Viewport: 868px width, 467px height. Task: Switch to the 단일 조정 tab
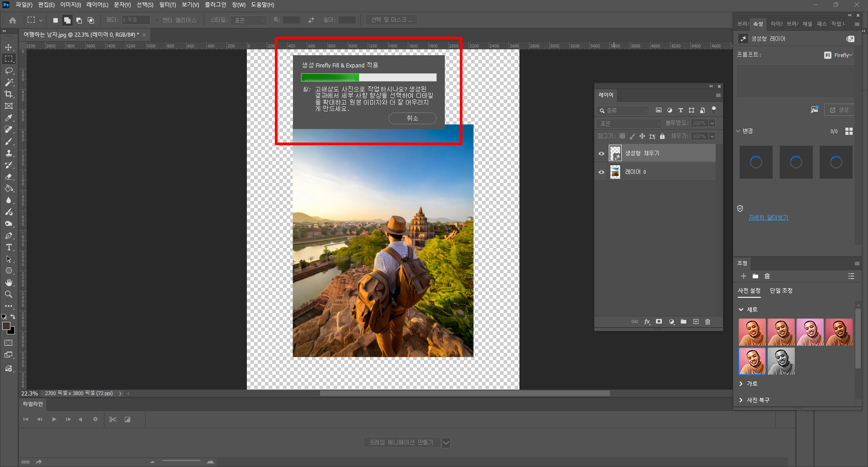(x=781, y=291)
